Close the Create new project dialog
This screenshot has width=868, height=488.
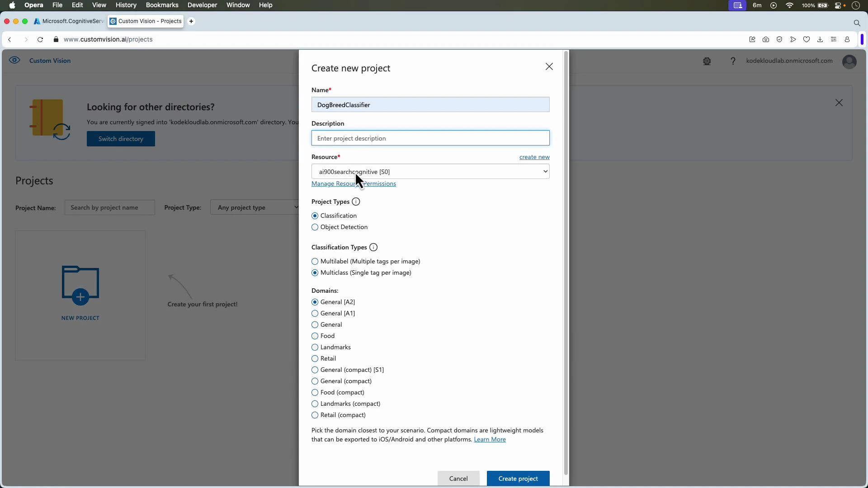click(549, 67)
